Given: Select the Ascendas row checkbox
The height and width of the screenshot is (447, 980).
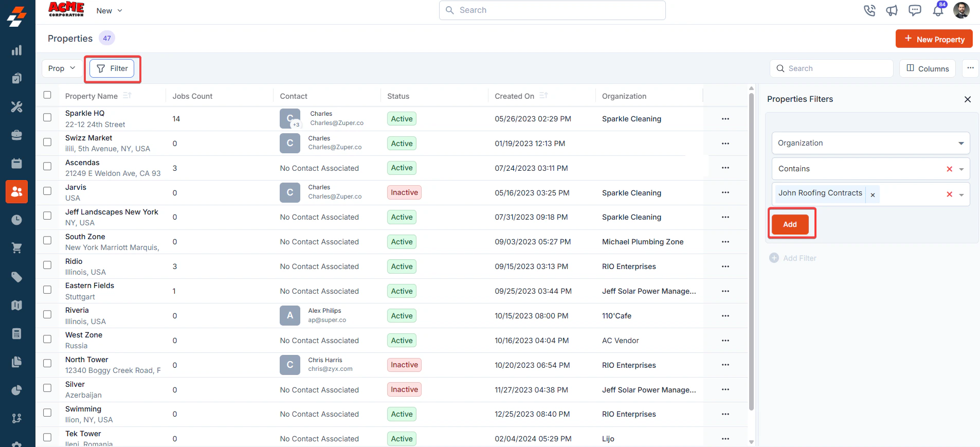Looking at the screenshot, I should (47, 166).
